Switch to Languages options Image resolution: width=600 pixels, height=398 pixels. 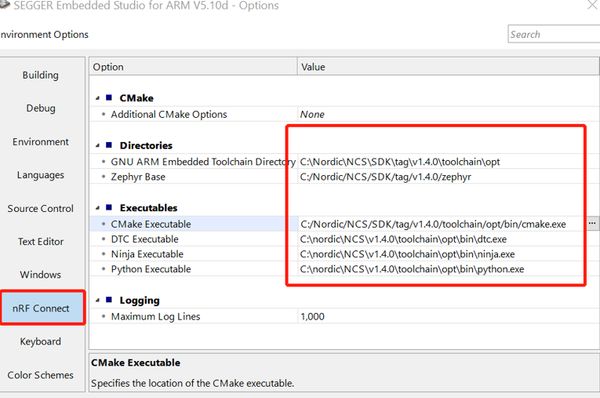click(x=41, y=175)
